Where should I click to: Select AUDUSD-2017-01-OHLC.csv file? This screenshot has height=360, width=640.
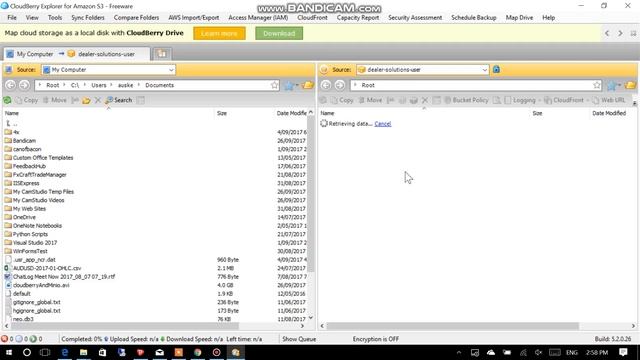47,268
